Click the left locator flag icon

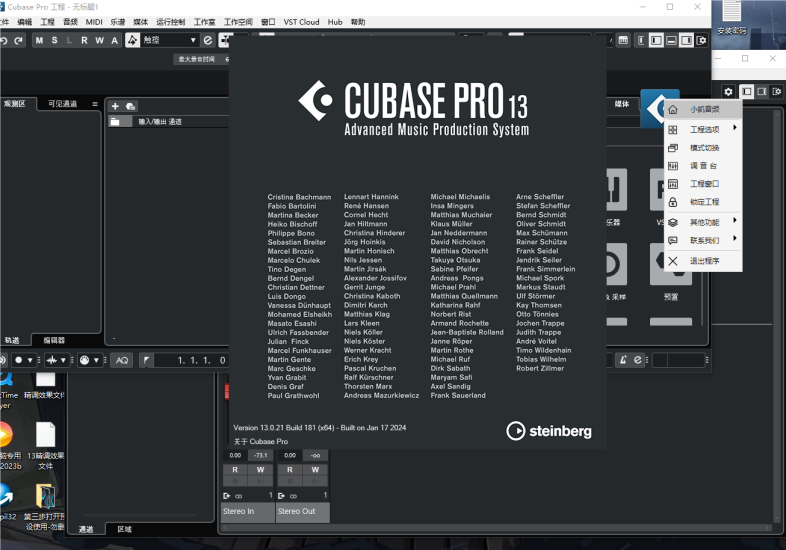[x=146, y=360]
